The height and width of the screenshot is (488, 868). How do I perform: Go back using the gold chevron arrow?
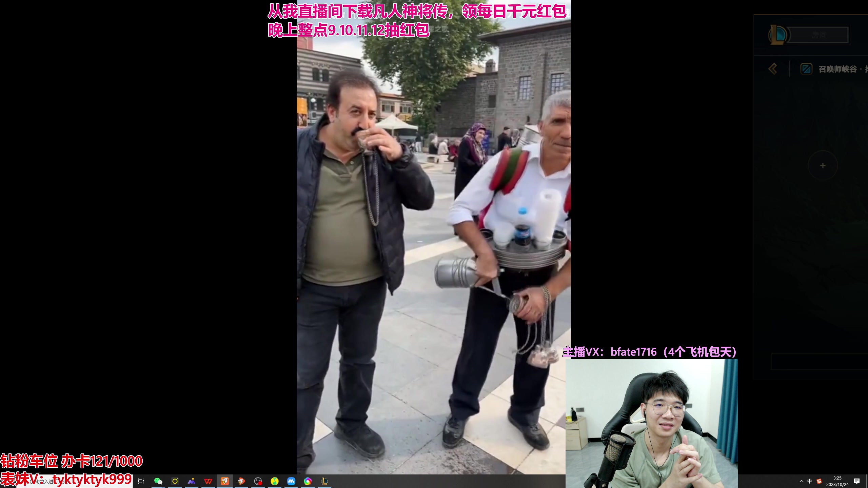773,69
